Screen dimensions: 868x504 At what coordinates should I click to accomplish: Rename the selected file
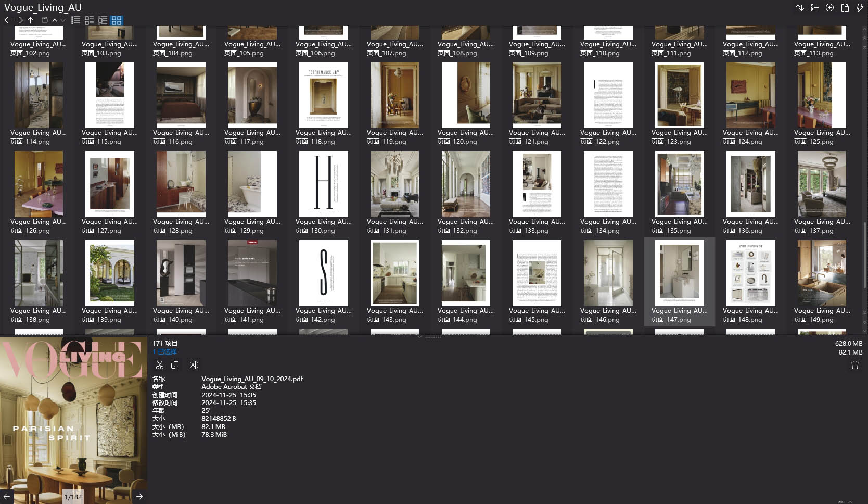pos(194,365)
